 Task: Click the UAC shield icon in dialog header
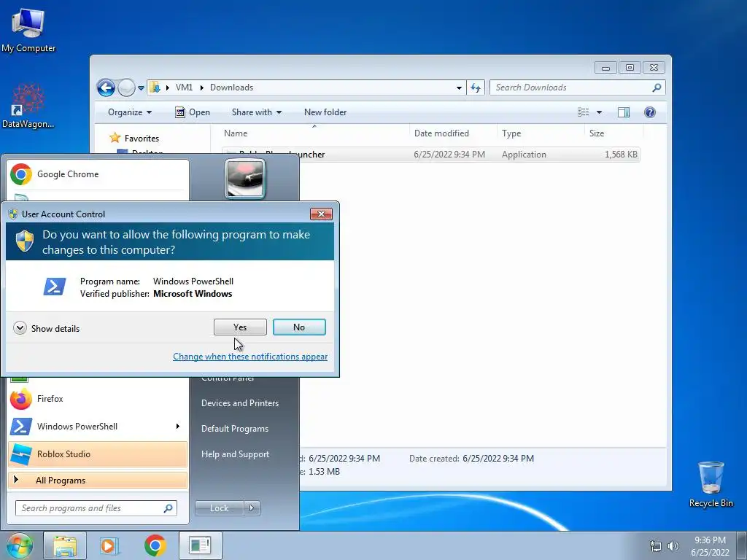[x=25, y=241]
